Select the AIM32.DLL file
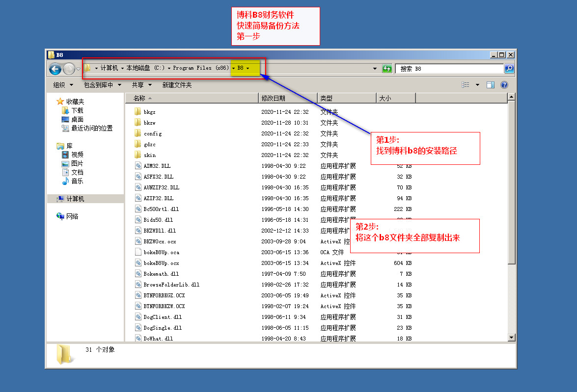 (x=157, y=166)
